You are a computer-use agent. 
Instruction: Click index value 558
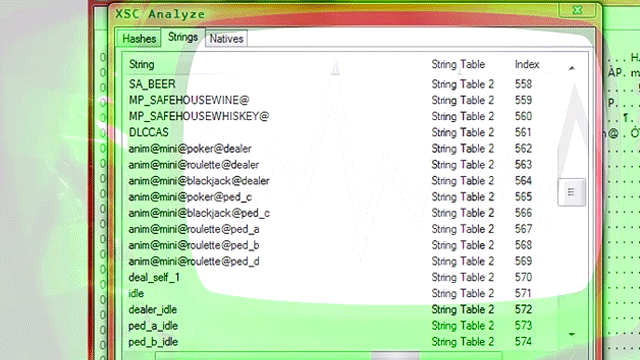(523, 84)
